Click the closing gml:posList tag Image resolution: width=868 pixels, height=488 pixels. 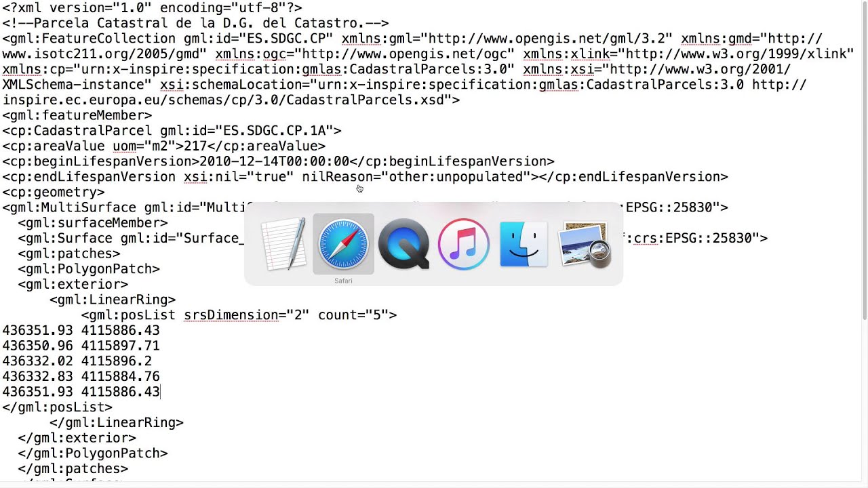pos(57,407)
